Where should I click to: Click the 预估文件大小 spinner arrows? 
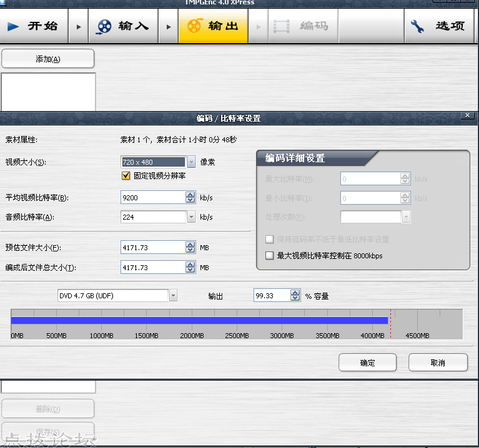point(190,248)
